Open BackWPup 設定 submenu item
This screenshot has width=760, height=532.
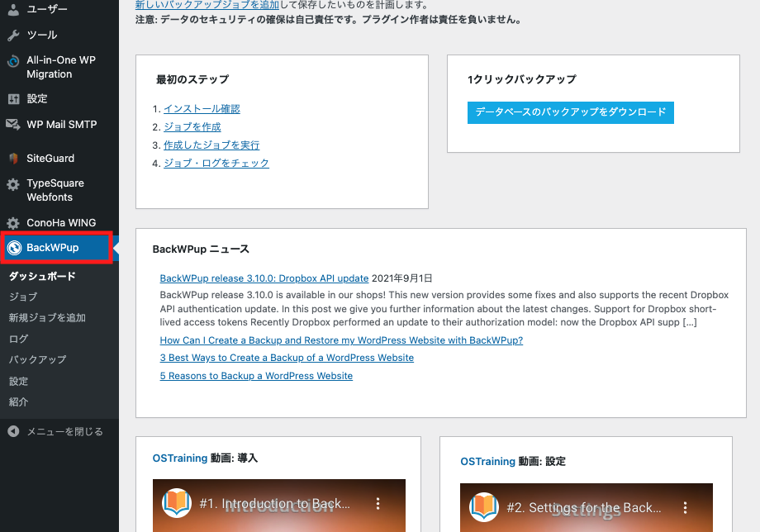tap(18, 381)
